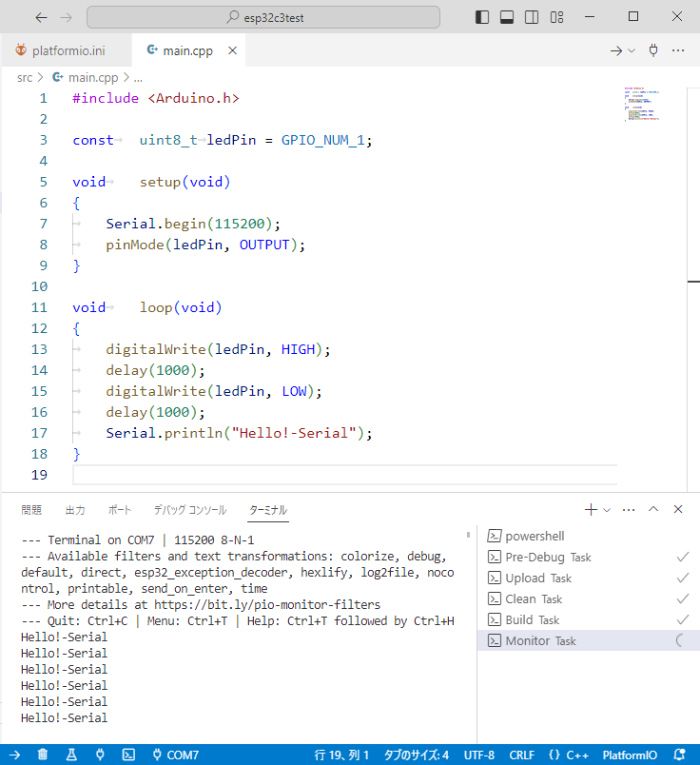Viewport: 700px width, 765px height.
Task: Click GPIO_NUM_1 in line 3
Action: (322, 141)
